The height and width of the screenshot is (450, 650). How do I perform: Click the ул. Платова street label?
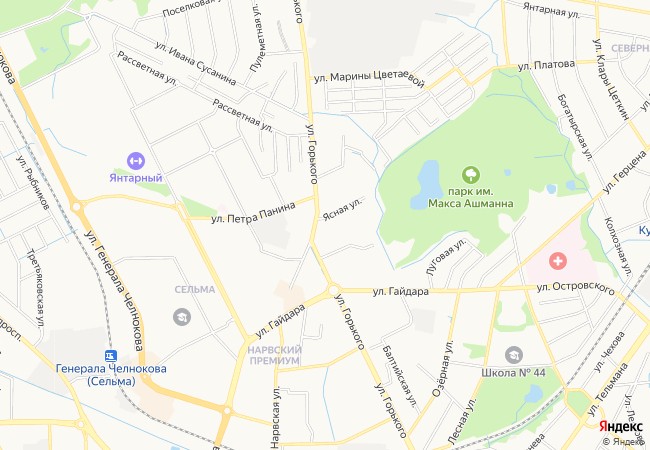[x=546, y=65]
